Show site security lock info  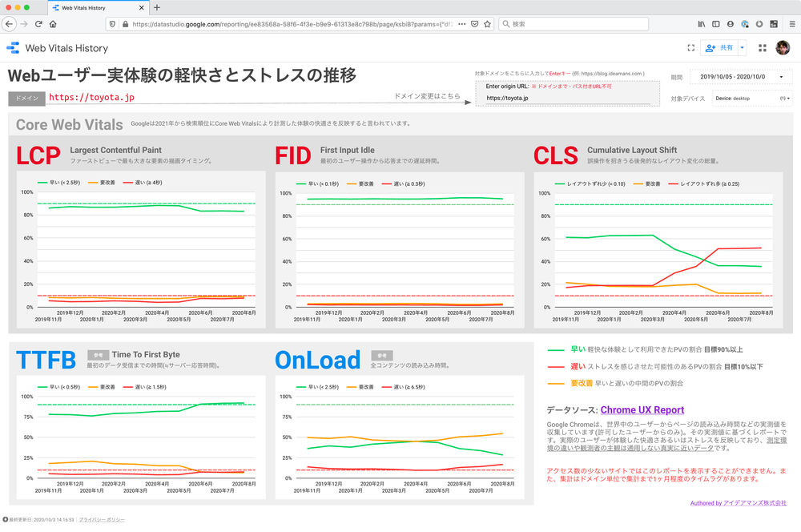click(x=125, y=24)
